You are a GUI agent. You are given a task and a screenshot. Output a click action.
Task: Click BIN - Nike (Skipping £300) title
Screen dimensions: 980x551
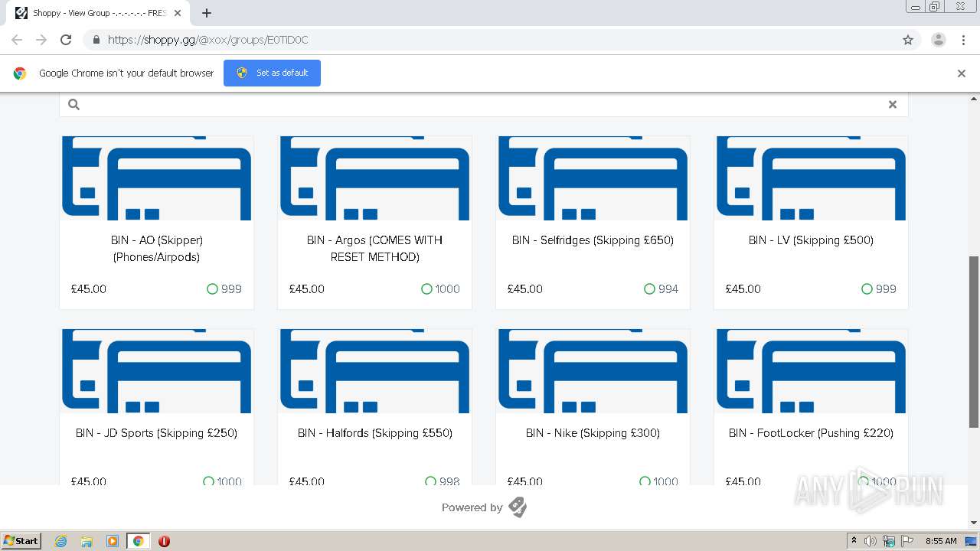tap(593, 433)
